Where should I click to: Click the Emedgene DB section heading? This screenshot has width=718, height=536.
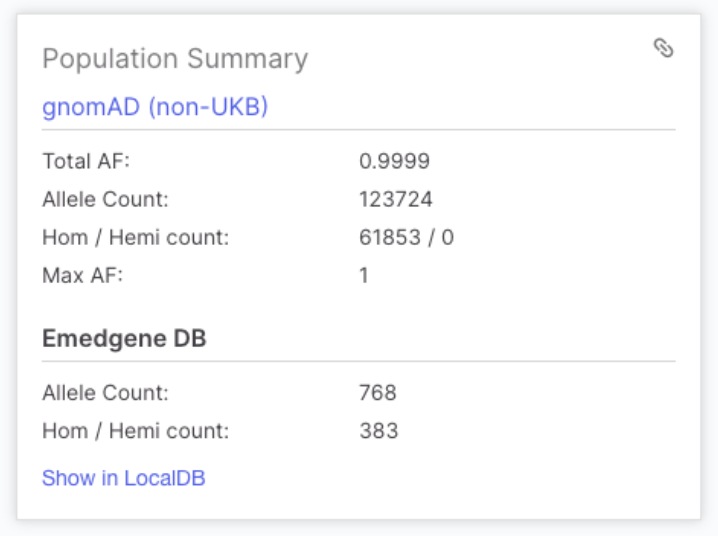pyautogui.click(x=124, y=338)
